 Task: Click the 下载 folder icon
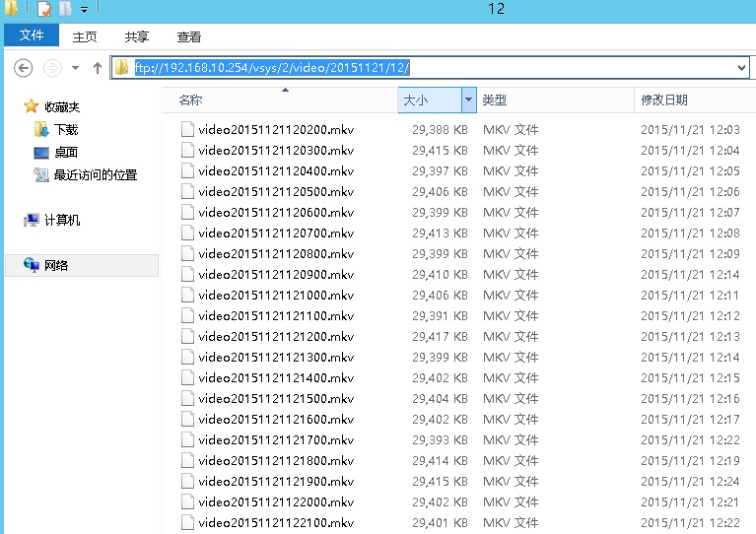click(41, 129)
